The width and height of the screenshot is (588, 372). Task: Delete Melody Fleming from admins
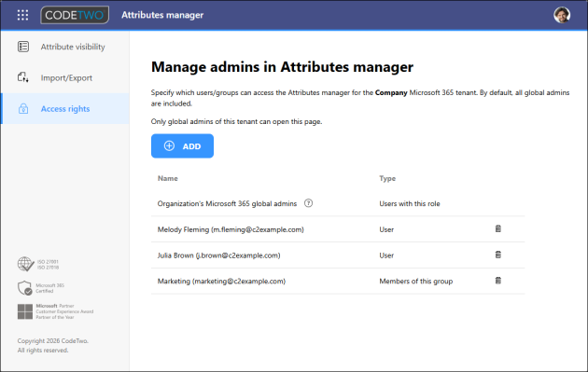(x=498, y=229)
